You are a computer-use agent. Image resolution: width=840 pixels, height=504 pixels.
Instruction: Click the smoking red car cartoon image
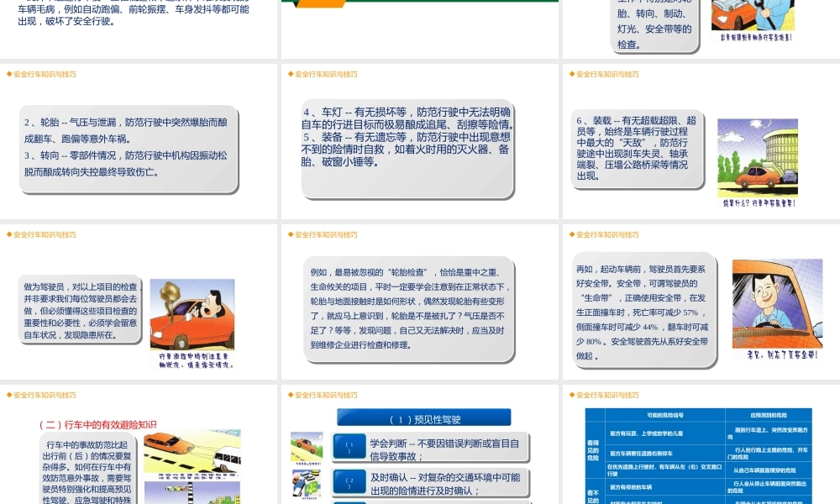192,314
